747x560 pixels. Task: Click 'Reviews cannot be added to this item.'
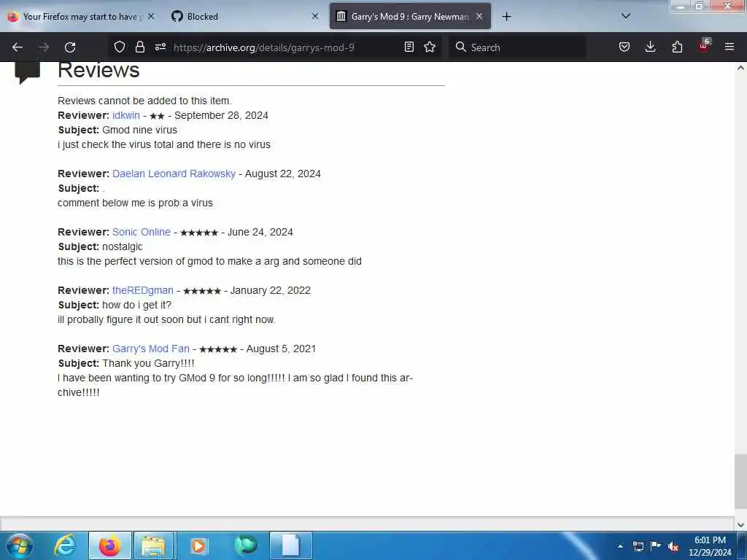coord(144,101)
